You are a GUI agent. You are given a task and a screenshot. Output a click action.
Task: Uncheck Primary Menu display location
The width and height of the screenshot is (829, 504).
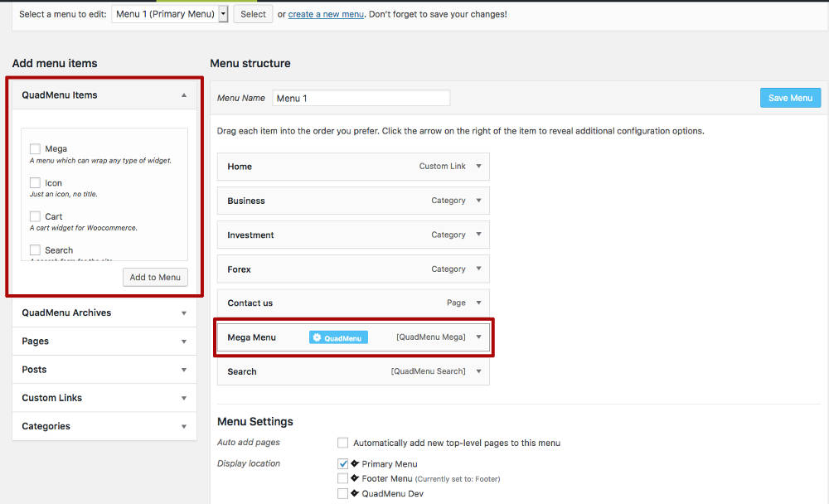[x=342, y=463]
